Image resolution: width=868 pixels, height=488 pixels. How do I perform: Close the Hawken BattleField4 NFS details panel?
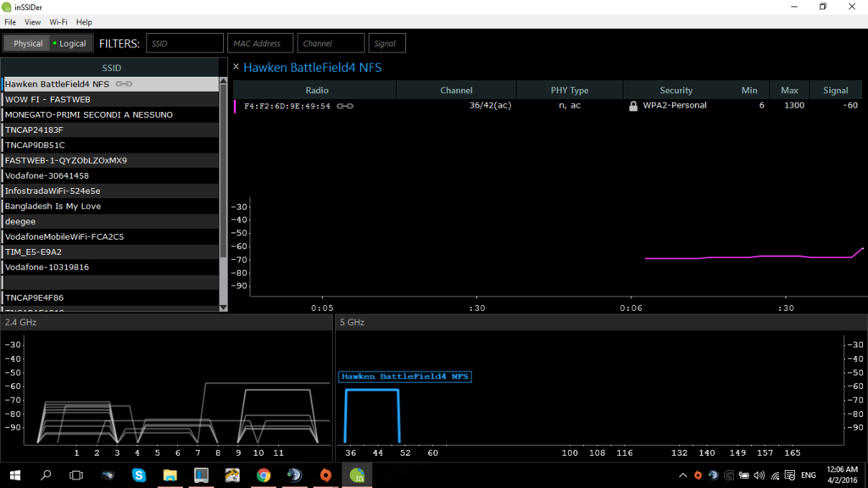tap(236, 67)
